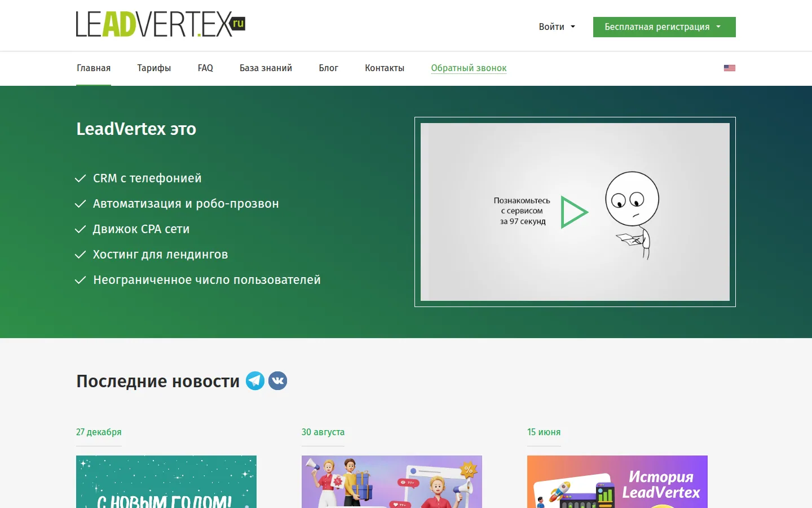Open the Telegram news channel icon

[x=255, y=381]
